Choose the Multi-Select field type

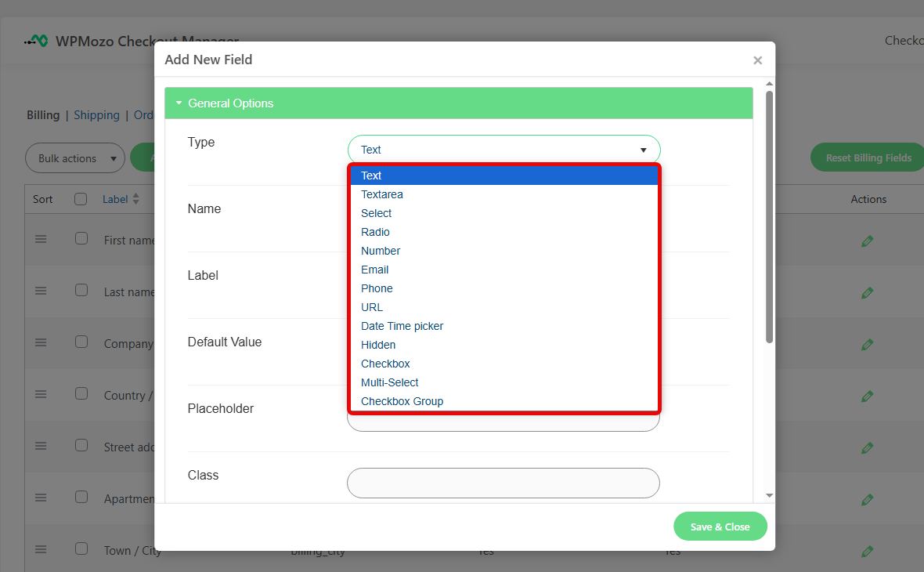coord(504,382)
